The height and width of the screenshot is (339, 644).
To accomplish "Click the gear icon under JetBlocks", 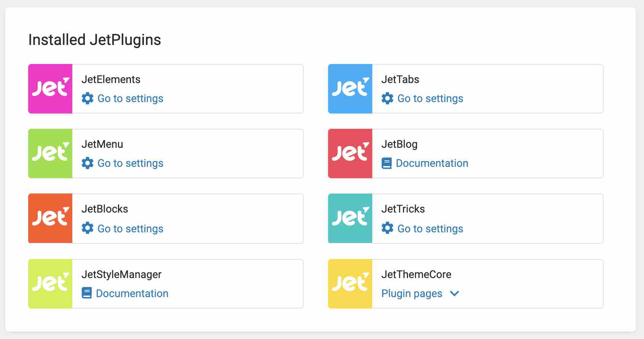I will [x=88, y=228].
